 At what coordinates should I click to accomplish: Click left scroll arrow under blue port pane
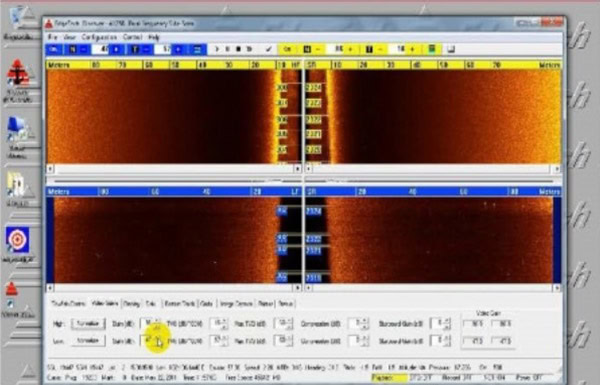[51, 287]
